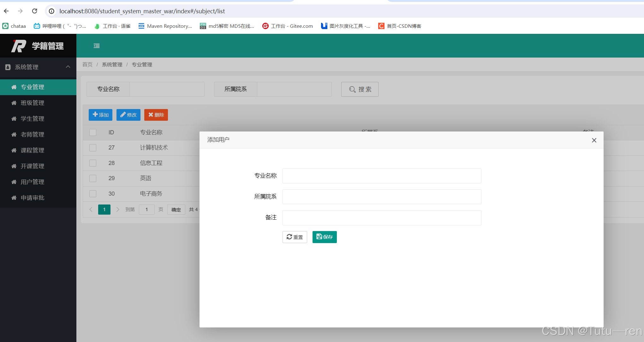This screenshot has width=644, height=342.
Task: Go to next page with the pagination arrow
Action: (x=118, y=209)
